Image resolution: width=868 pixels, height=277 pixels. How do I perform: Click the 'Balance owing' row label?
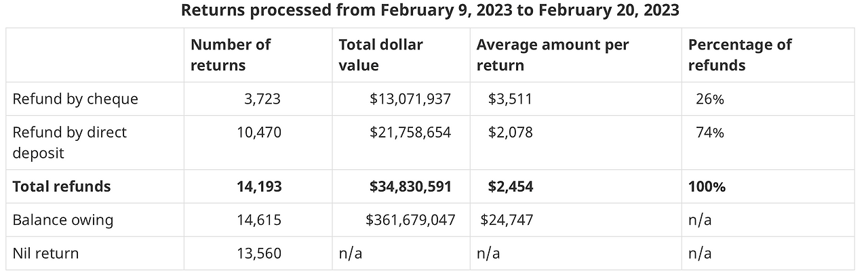pyautogui.click(x=63, y=220)
